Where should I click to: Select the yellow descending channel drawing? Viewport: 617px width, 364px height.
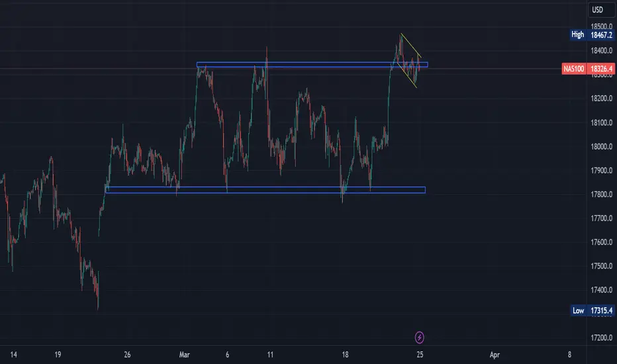[409, 60]
